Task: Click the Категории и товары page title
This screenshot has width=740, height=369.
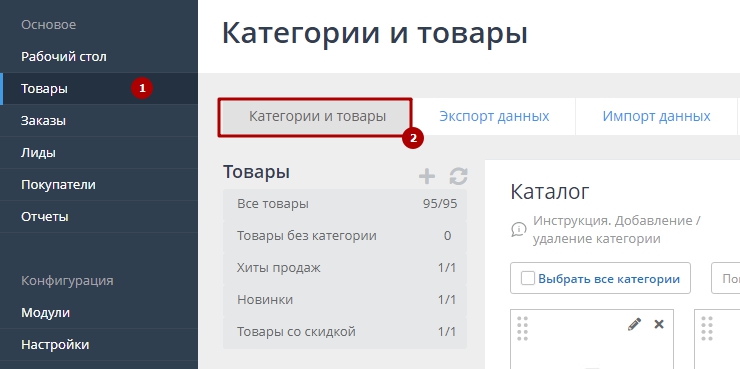Action: click(374, 34)
